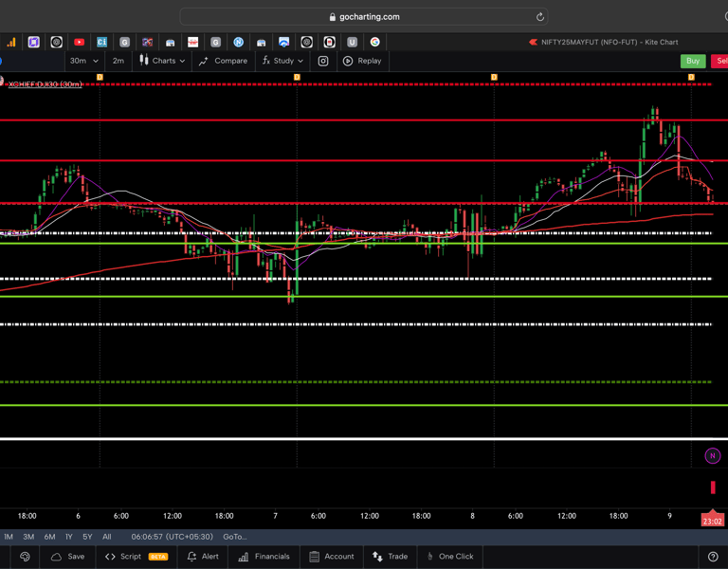Click the date label 8 on time axis
This screenshot has width=728, height=569.
pyautogui.click(x=472, y=516)
